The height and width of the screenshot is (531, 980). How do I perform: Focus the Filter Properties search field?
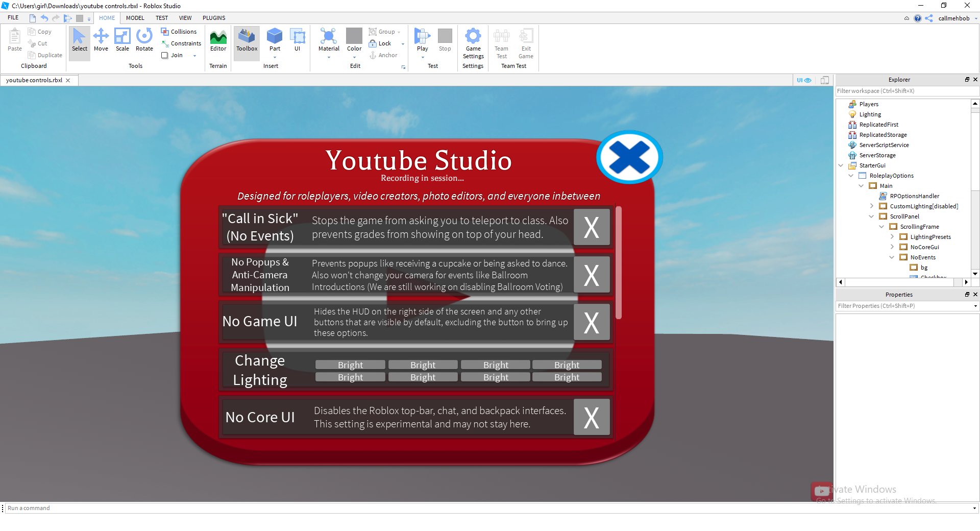pos(903,306)
